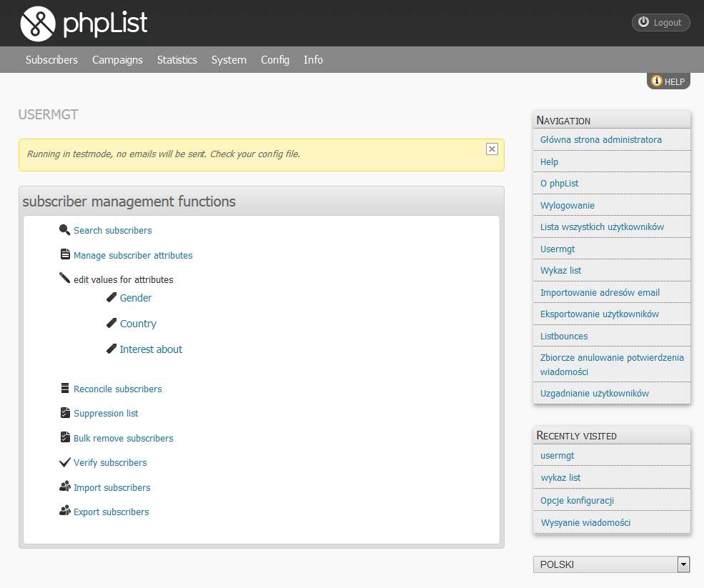704x588 pixels.
Task: Click the people icon beside Export subscribers
Action: [x=65, y=511]
